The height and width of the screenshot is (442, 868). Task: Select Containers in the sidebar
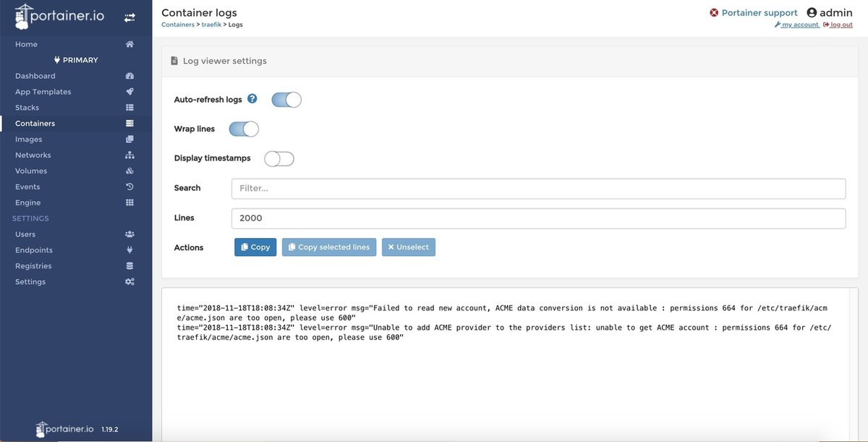click(x=76, y=124)
